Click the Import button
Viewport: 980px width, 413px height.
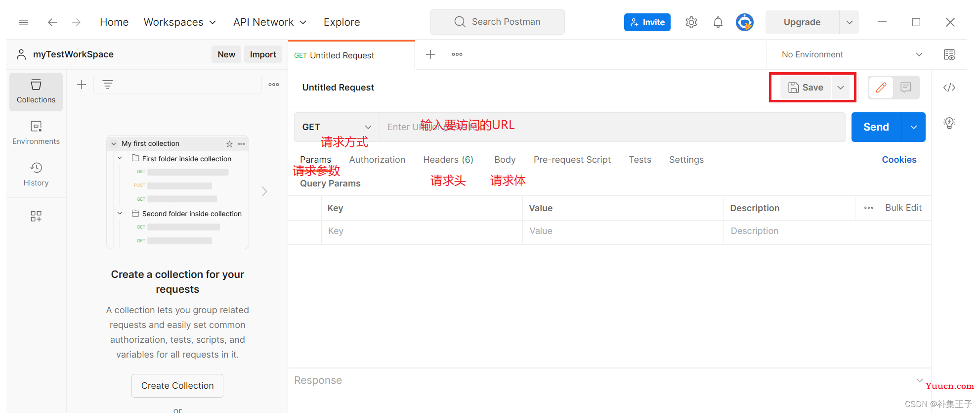point(263,54)
